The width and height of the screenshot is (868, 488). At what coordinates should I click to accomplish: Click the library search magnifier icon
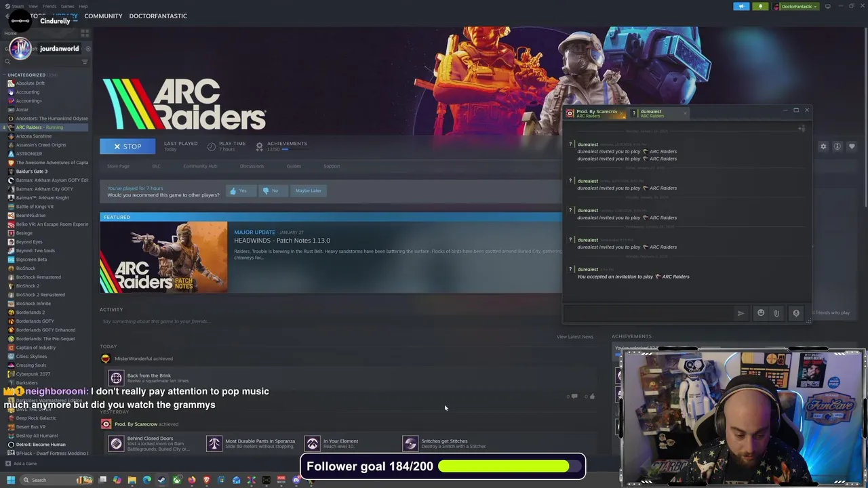pos(8,62)
